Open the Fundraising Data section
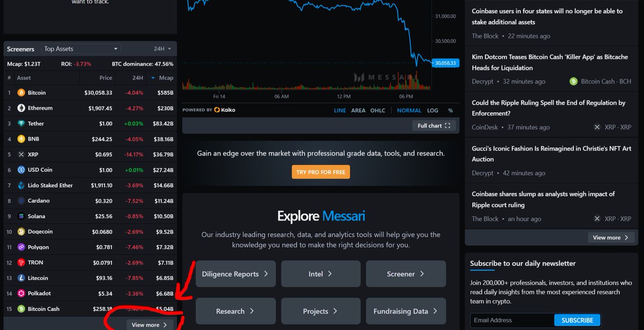Screen dimensions: 644x330 [406, 311]
